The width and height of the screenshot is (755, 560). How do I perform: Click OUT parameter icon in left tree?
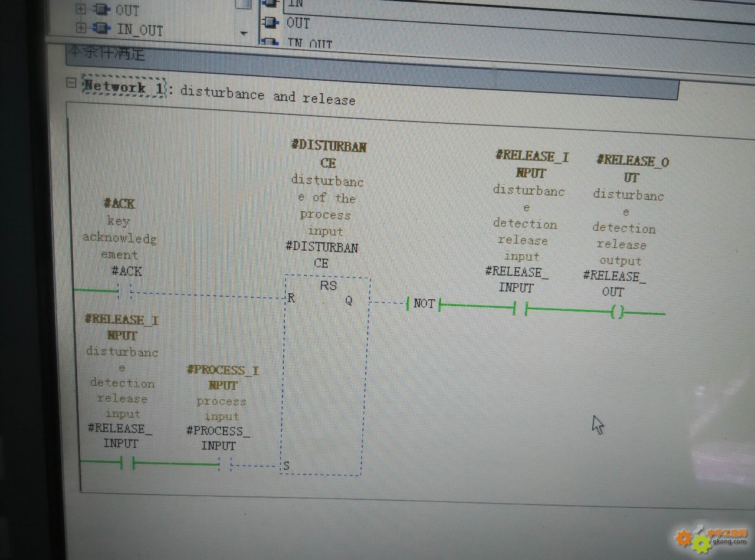pos(103,10)
